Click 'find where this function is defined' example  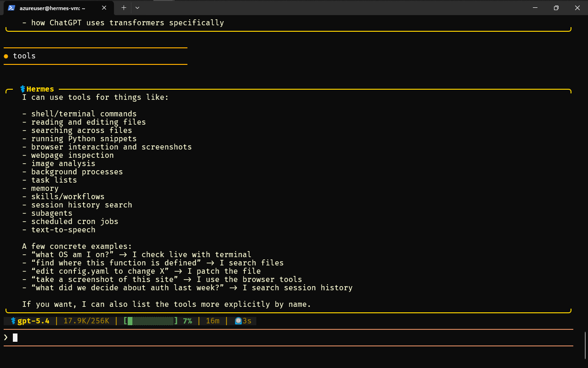tap(153, 263)
